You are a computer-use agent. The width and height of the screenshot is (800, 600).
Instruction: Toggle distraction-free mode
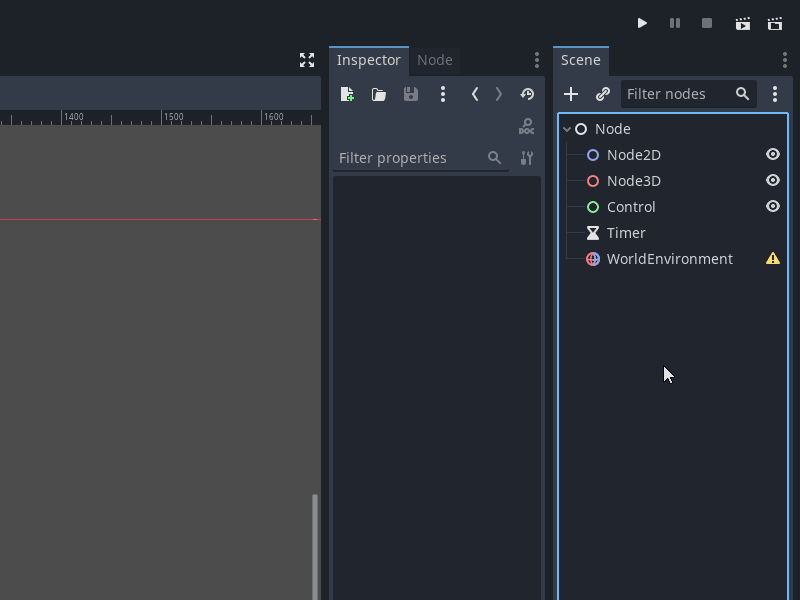click(x=307, y=60)
